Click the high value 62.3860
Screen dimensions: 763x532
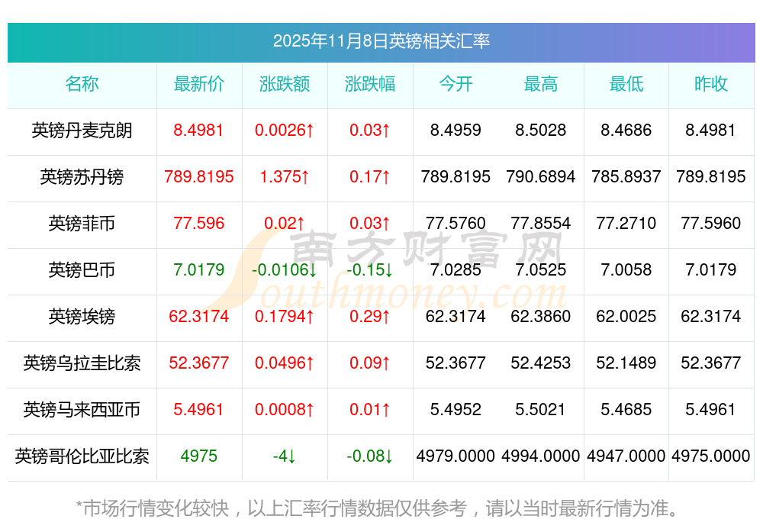click(x=541, y=317)
